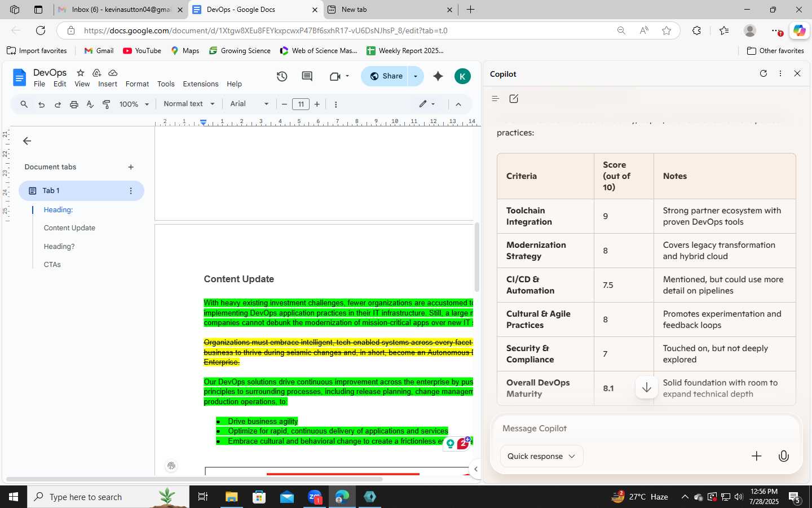This screenshot has height=508, width=812.
Task: Switch to Gmail Inbox tab
Action: (x=121, y=10)
